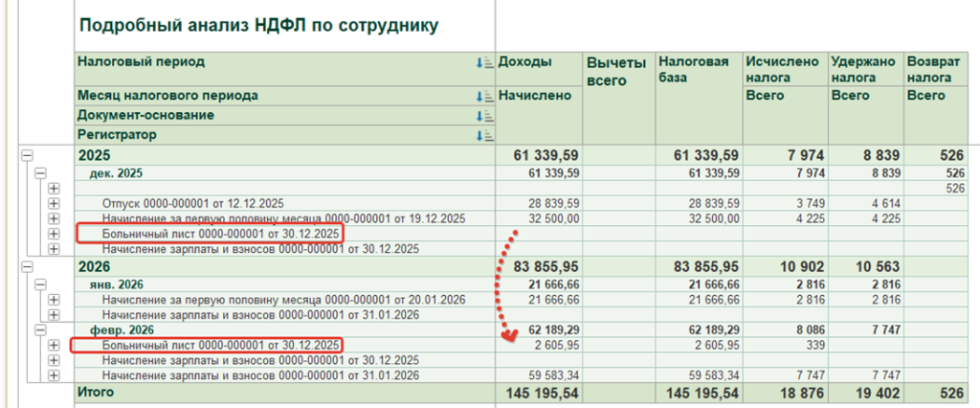This screenshot has width=980, height=408.
Task: Select the Регистратор header cell
Action: tap(285, 135)
